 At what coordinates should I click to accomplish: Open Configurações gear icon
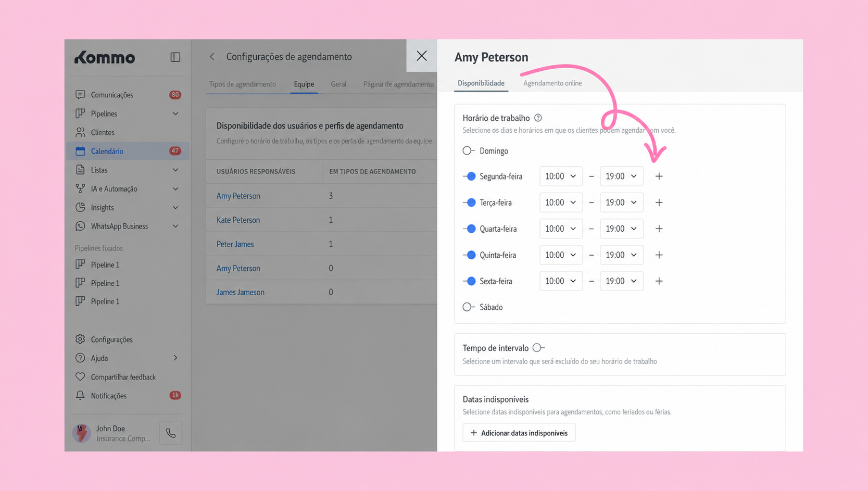(x=80, y=339)
